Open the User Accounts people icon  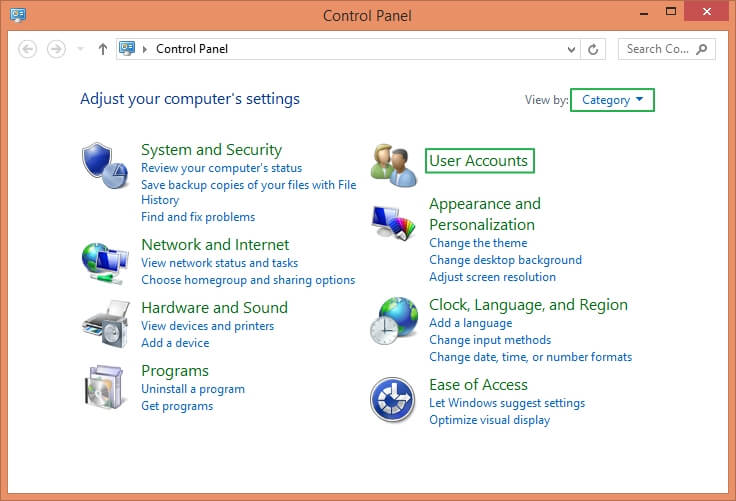(x=393, y=165)
